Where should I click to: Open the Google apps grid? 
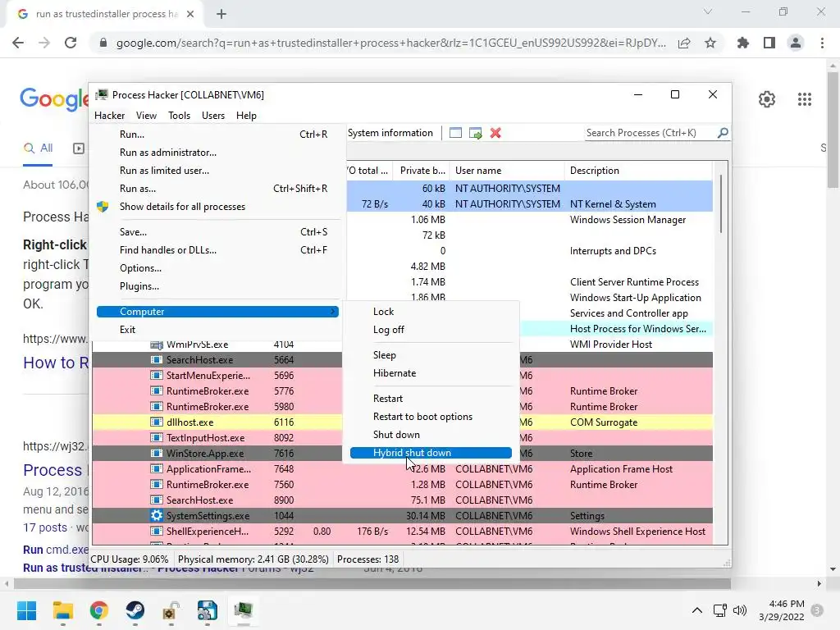tap(805, 99)
